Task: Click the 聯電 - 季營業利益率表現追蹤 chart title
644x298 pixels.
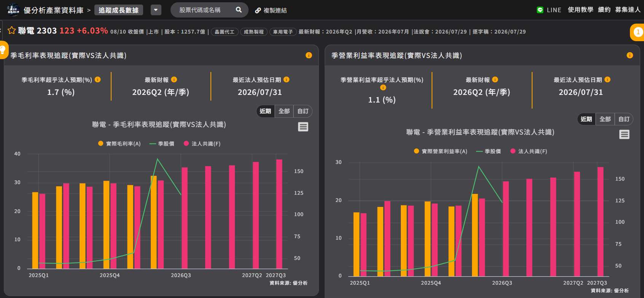Action: coord(480,132)
